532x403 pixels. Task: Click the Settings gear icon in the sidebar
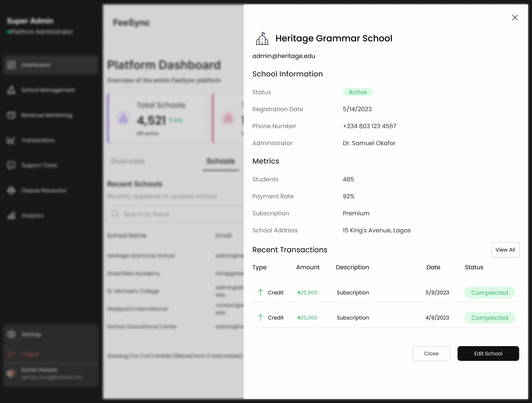pyautogui.click(x=11, y=334)
